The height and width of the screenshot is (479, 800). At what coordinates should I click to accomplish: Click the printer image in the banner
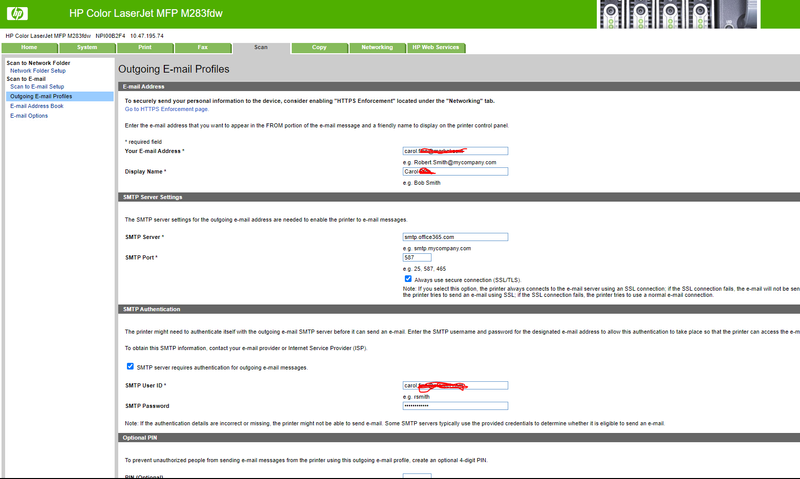[x=679, y=14]
